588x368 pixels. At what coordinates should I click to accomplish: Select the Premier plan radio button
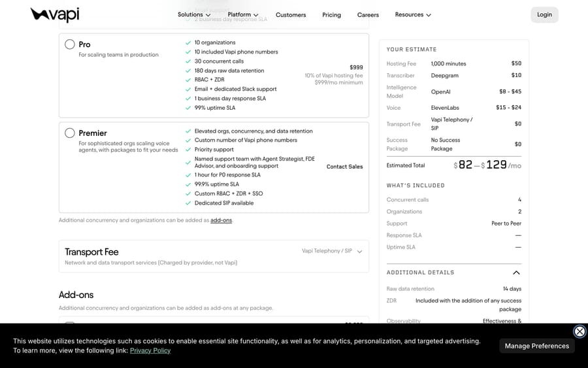(70, 133)
